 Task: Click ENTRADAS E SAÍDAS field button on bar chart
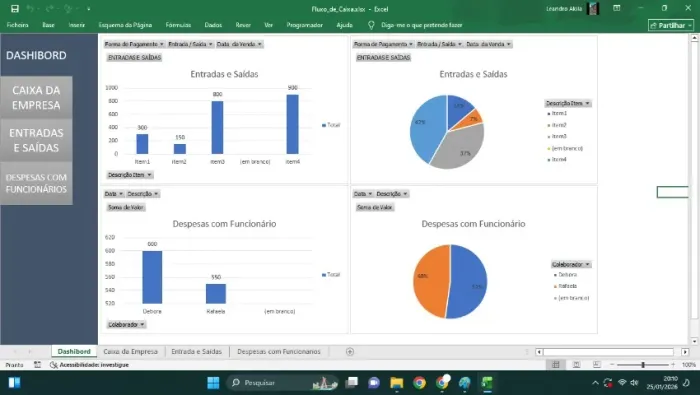tap(134, 58)
